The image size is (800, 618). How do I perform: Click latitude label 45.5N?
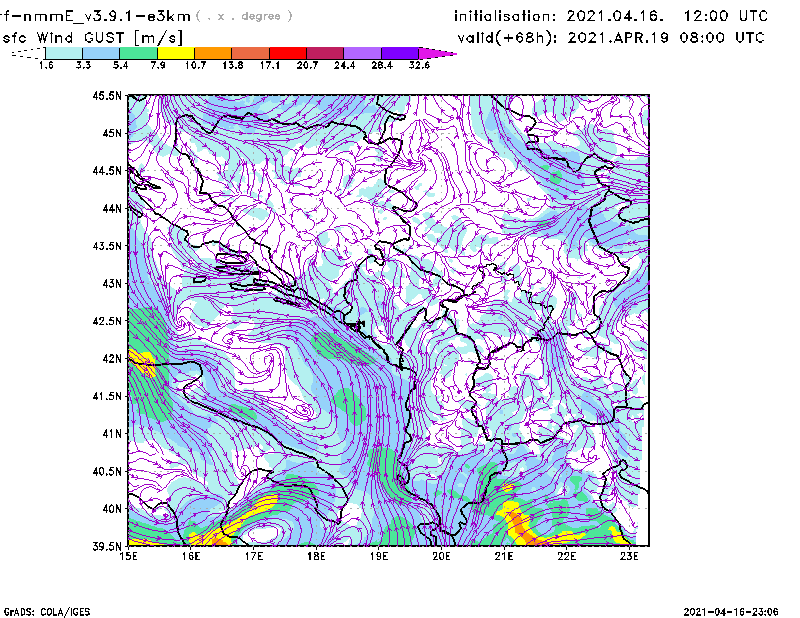pyautogui.click(x=107, y=95)
